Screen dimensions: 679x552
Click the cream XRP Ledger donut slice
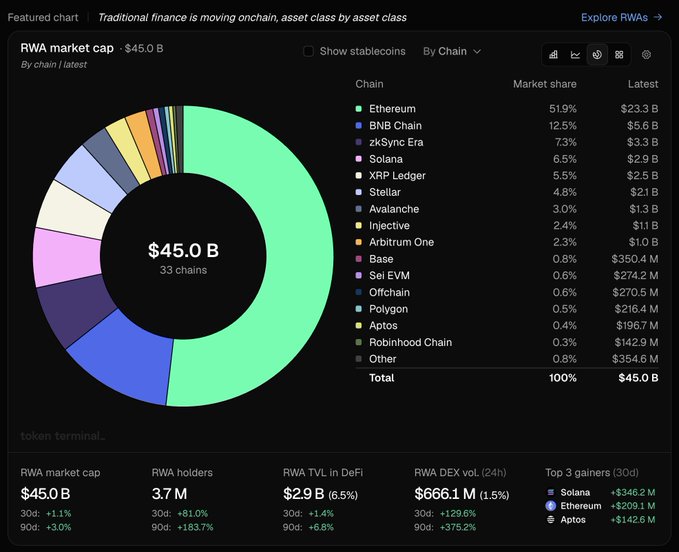point(71,211)
